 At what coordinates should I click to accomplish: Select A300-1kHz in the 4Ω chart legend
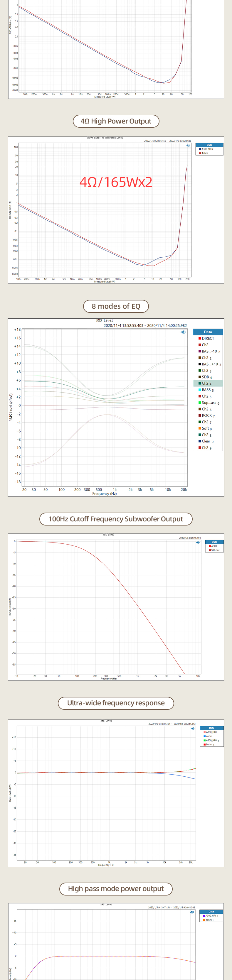[x=207, y=149]
